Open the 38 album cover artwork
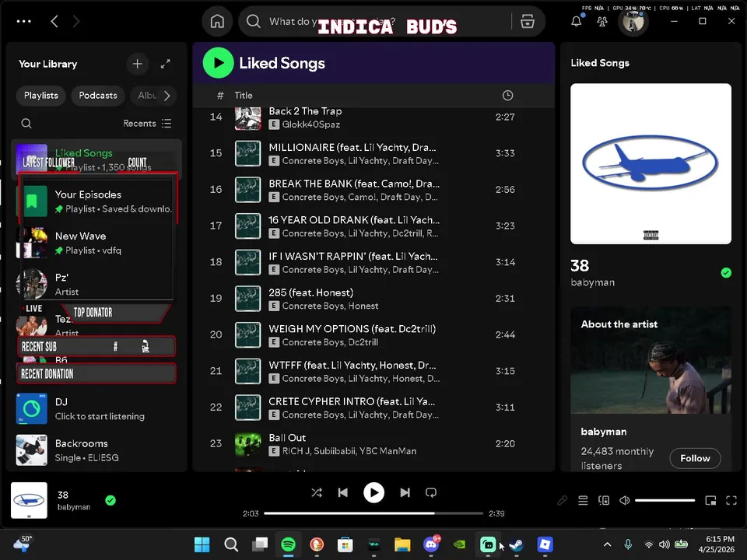This screenshot has height=560, width=747. [x=651, y=164]
